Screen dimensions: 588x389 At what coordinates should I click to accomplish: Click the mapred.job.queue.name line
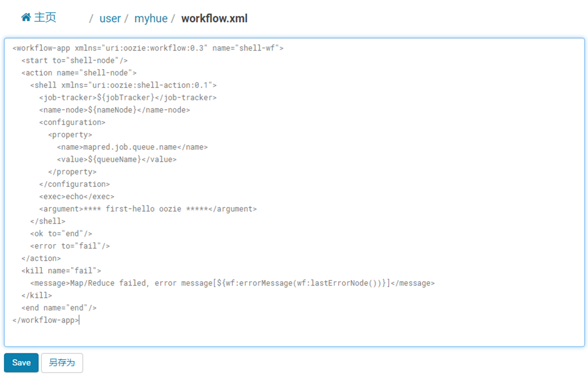(132, 147)
